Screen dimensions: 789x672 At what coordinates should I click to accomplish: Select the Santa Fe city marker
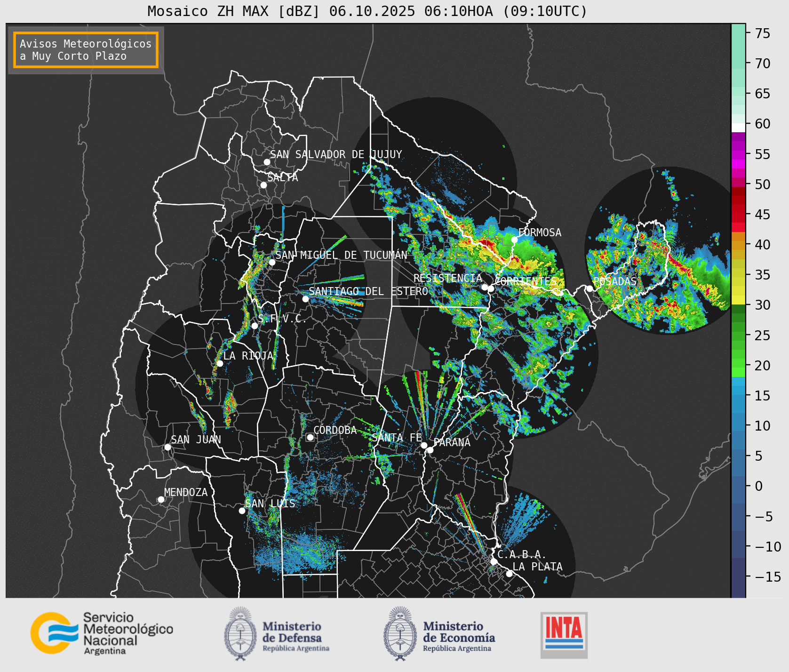click(424, 445)
